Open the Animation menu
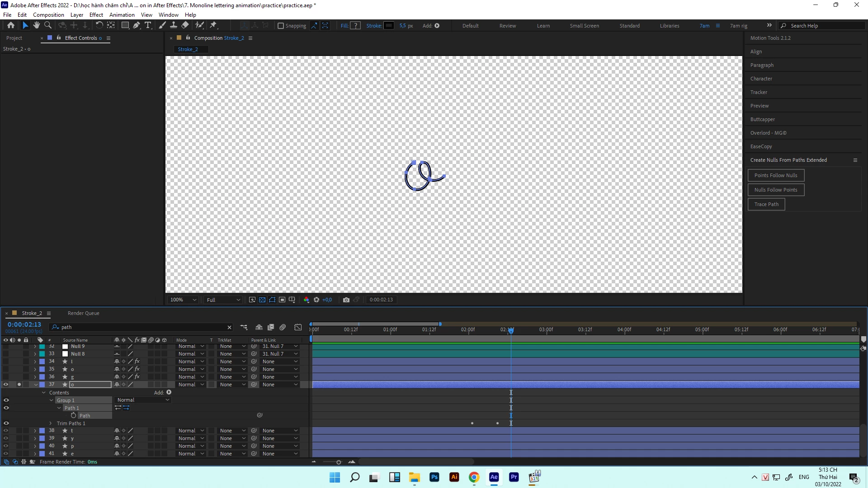Viewport: 868px width, 488px height. click(122, 14)
